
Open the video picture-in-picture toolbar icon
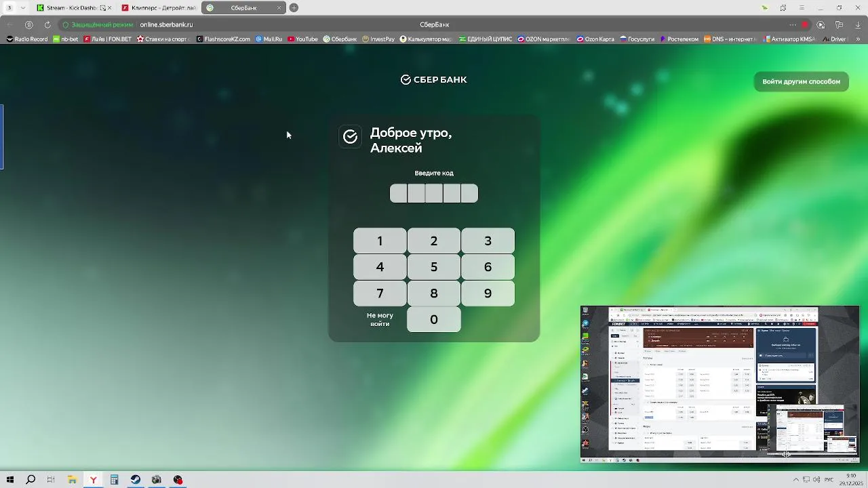coord(821,24)
